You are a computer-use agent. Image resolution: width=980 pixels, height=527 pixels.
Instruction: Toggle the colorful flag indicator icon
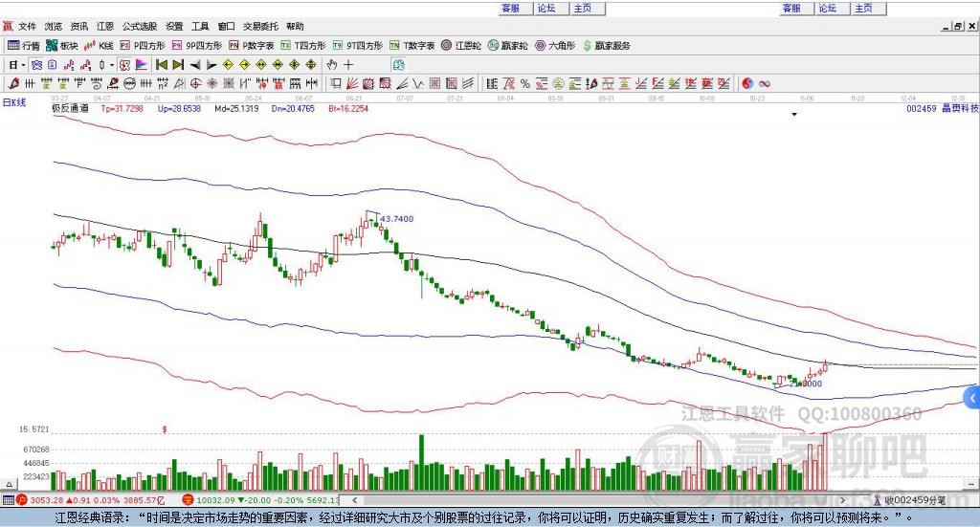point(142,65)
